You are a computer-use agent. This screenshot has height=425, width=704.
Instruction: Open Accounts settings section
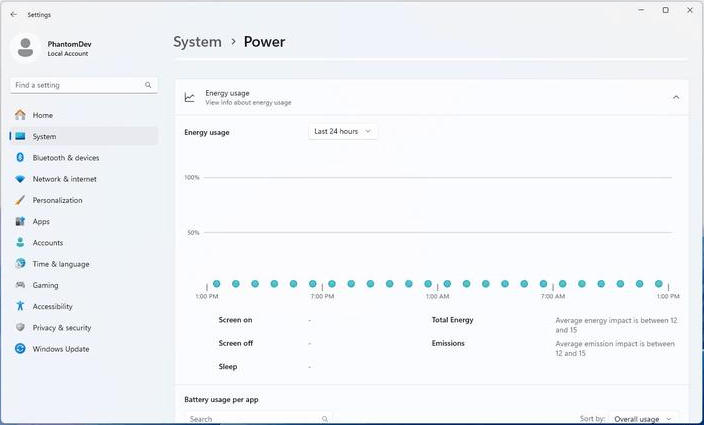84,242
